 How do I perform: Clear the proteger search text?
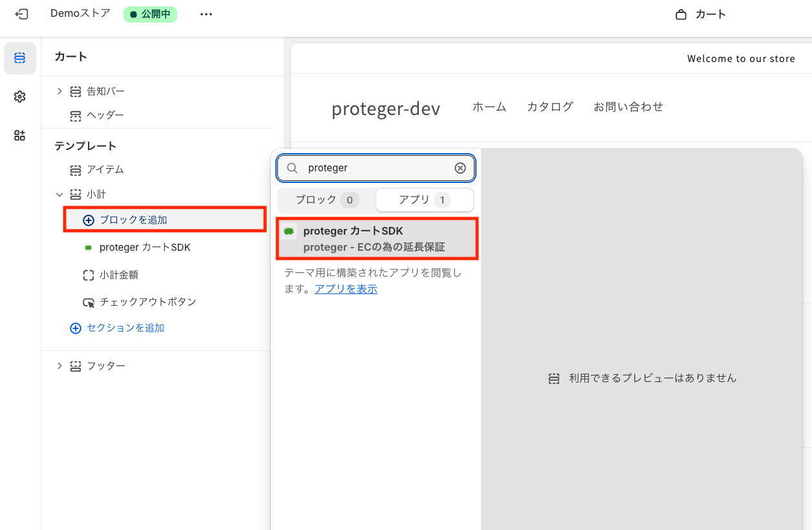pyautogui.click(x=460, y=168)
